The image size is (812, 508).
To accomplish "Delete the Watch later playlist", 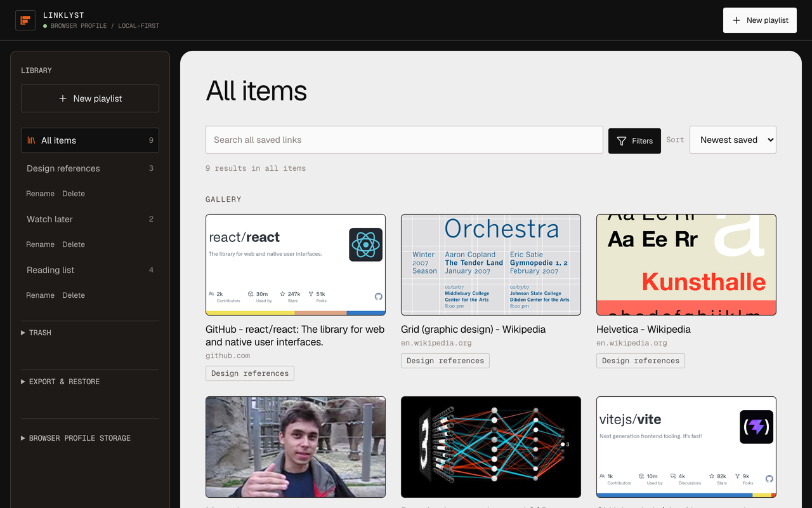I will coord(74,244).
